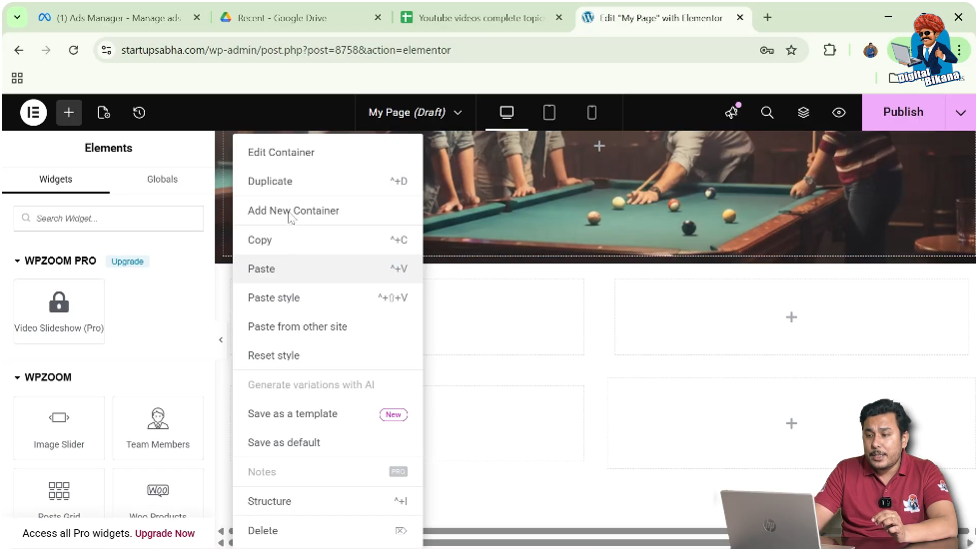Open the Finder search magnifier icon
Image resolution: width=980 pixels, height=551 pixels.
(x=767, y=113)
